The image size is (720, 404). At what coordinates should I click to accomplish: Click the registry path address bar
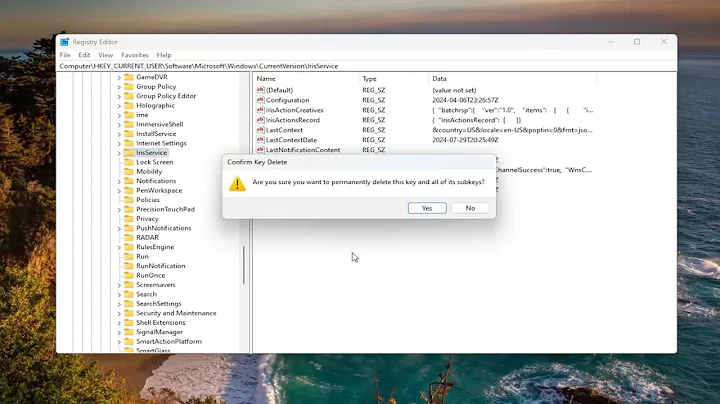[x=367, y=66]
